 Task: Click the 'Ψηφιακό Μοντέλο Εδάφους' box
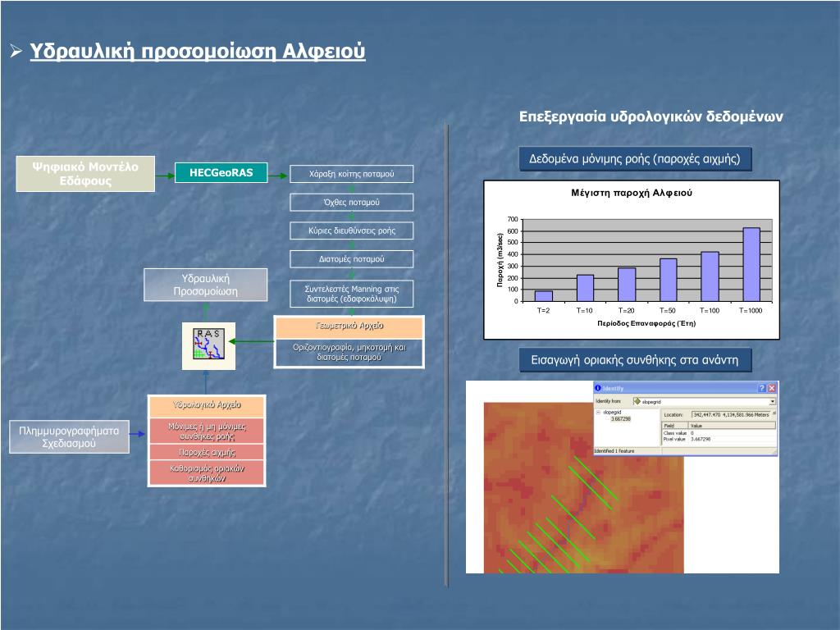(85, 174)
